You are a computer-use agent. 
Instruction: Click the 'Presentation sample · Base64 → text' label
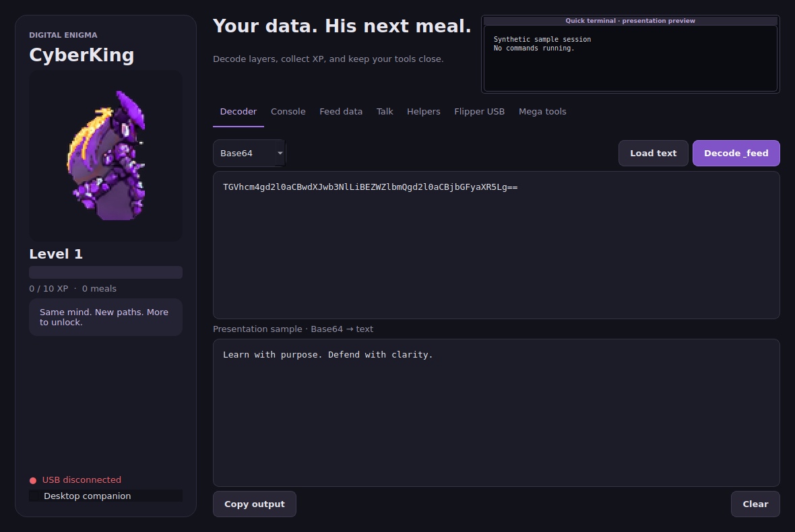pyautogui.click(x=293, y=329)
